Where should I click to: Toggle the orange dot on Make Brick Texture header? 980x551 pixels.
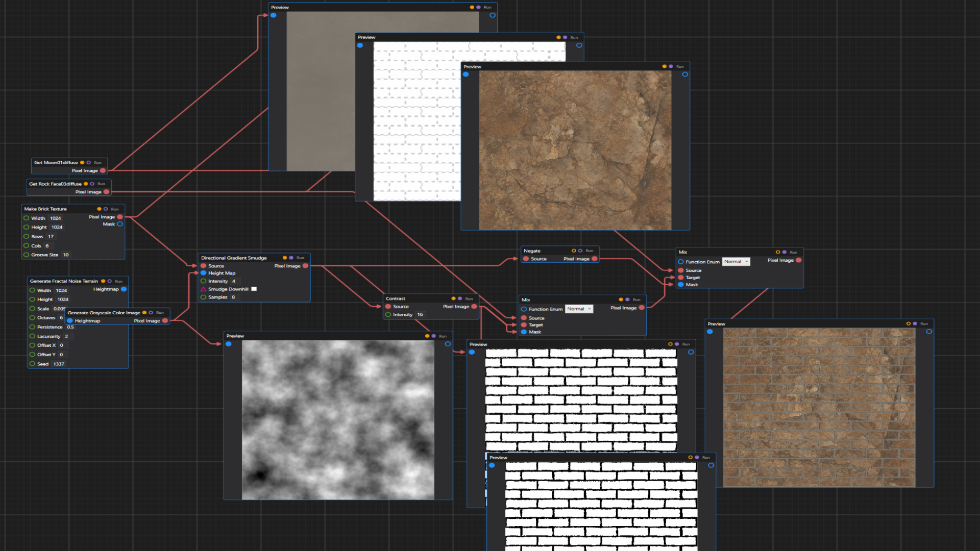coord(99,209)
